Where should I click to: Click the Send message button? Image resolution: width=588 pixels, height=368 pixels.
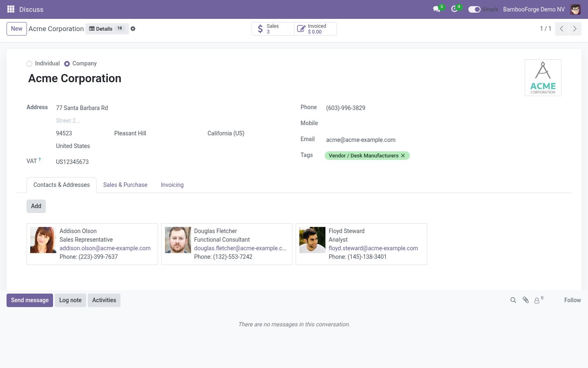[x=30, y=300]
